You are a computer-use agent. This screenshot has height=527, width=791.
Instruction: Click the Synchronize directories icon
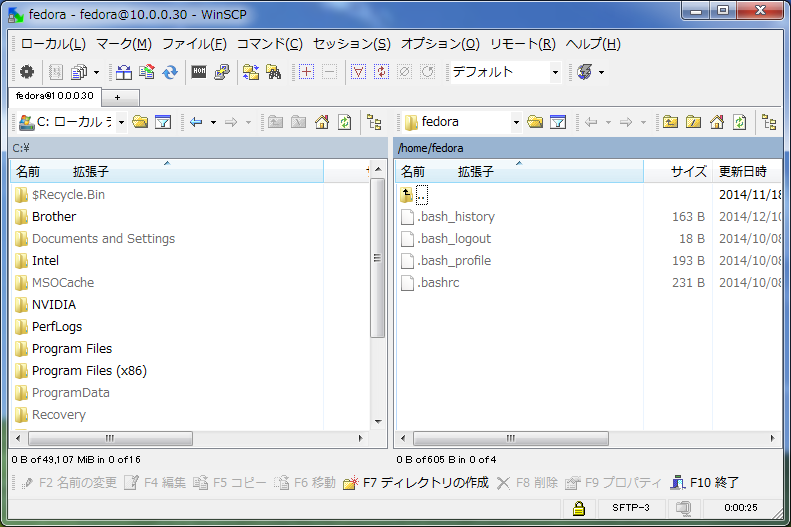(x=170, y=72)
